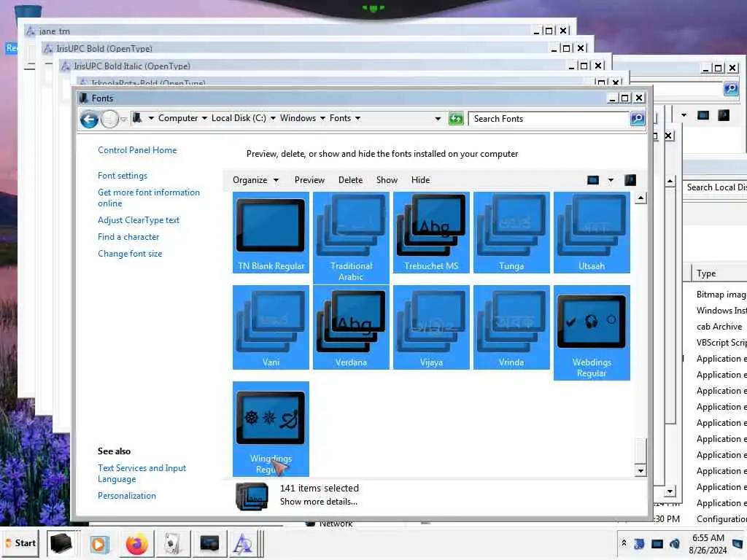The height and width of the screenshot is (560, 747).
Task: Open the media player taskbar icon
Action: coord(99,544)
